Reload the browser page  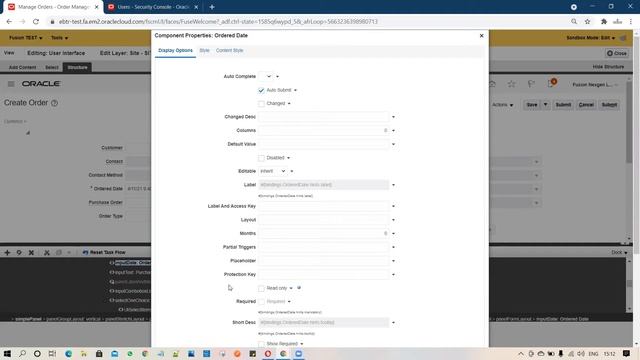pyautogui.click(x=36, y=22)
